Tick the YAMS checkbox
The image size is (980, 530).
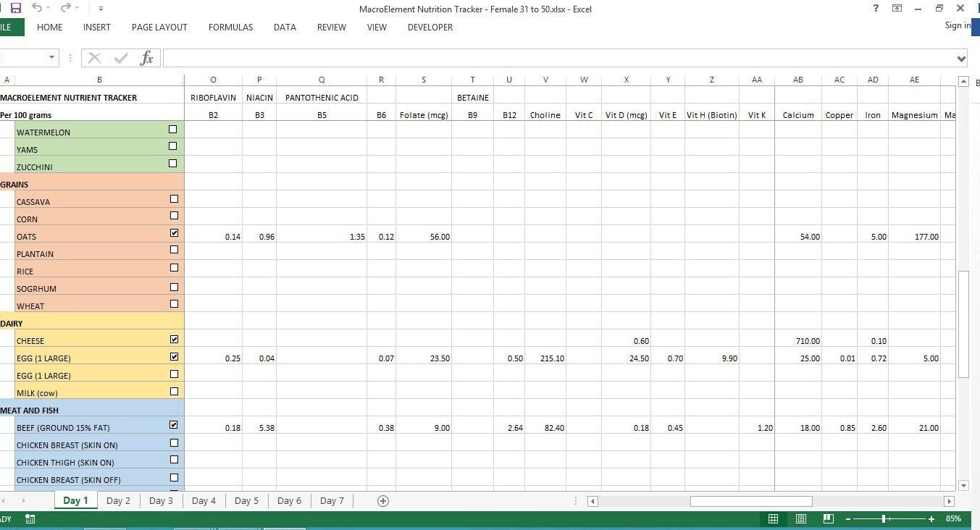coord(172,146)
